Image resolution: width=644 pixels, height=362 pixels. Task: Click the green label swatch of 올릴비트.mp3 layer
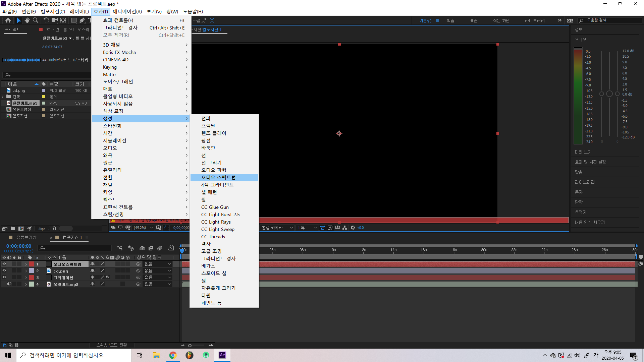click(32, 284)
